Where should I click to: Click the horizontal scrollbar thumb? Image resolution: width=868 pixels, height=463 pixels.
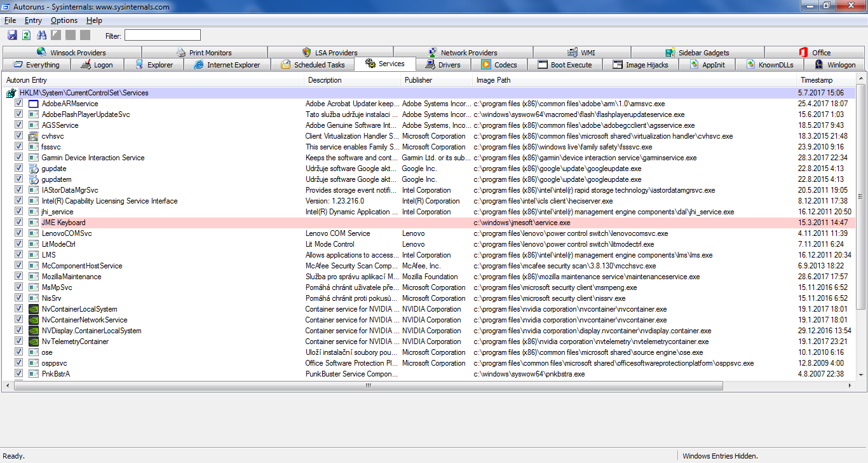point(369,385)
